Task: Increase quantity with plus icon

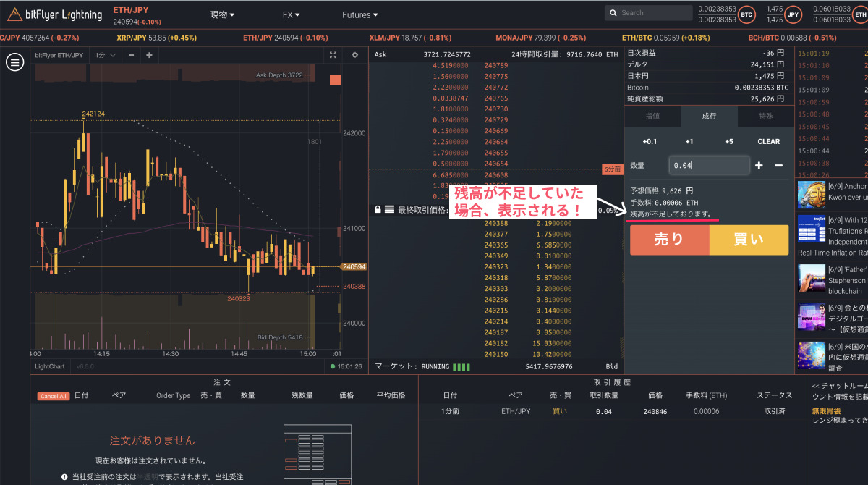Action: 759,166
